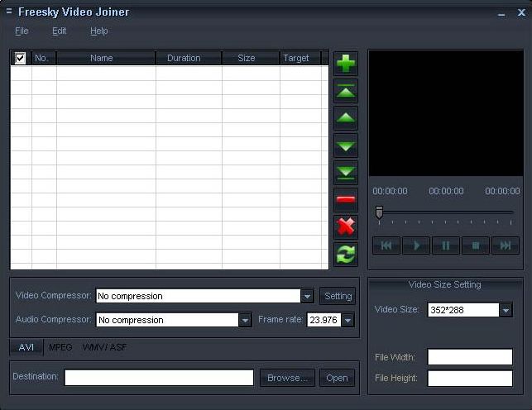The image size is (532, 410).
Task: Click the 352*288 video size value
Action: (x=463, y=310)
